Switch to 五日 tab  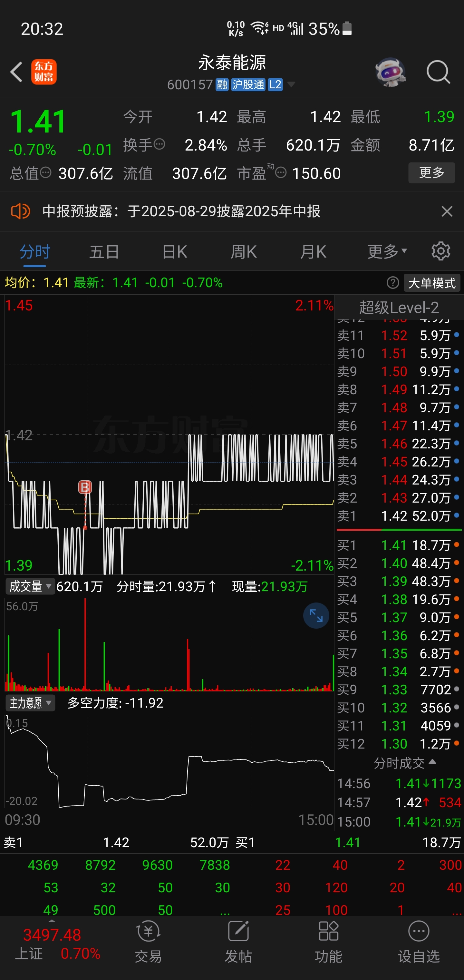pos(104,251)
